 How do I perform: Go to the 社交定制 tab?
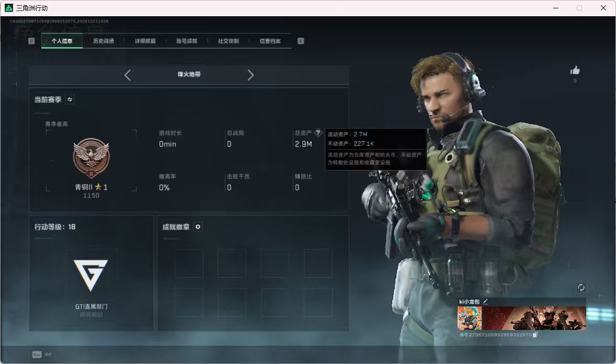(x=228, y=41)
